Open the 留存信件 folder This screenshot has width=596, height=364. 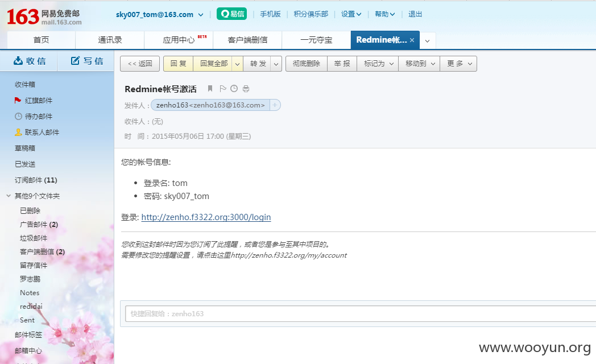[34, 265]
